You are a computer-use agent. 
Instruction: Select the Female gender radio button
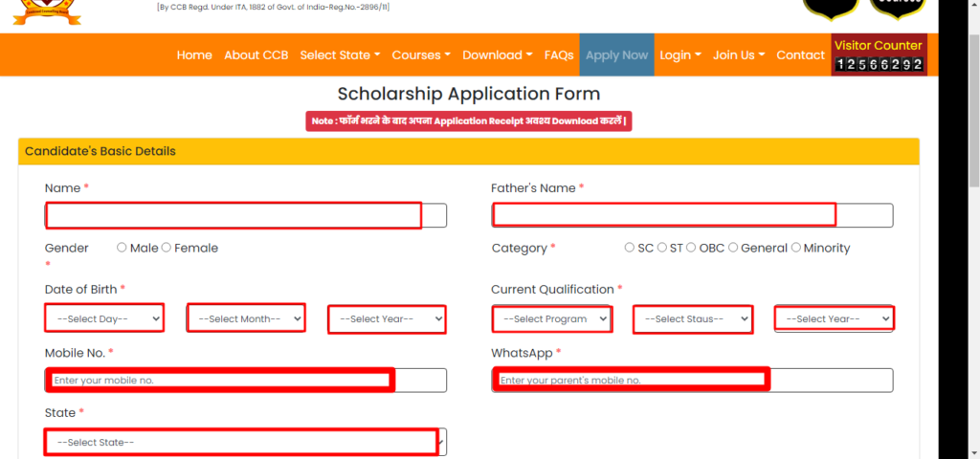point(167,248)
